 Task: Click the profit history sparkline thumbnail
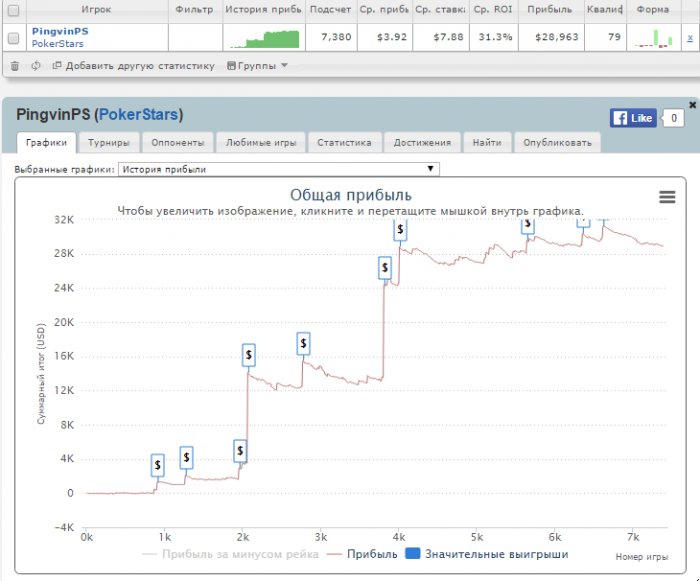pyautogui.click(x=264, y=39)
